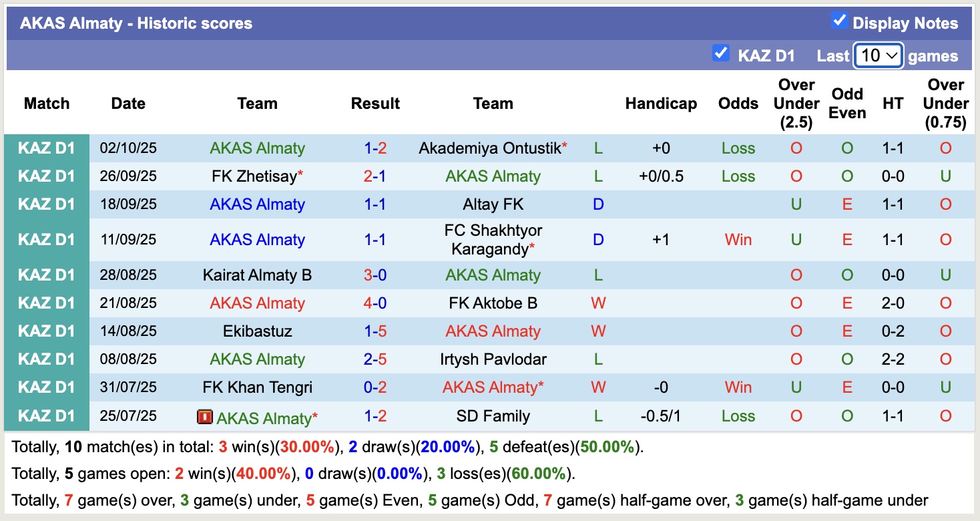This screenshot has width=980, height=521.
Task: Select the Kairat Almaty B link
Action: tap(257, 275)
